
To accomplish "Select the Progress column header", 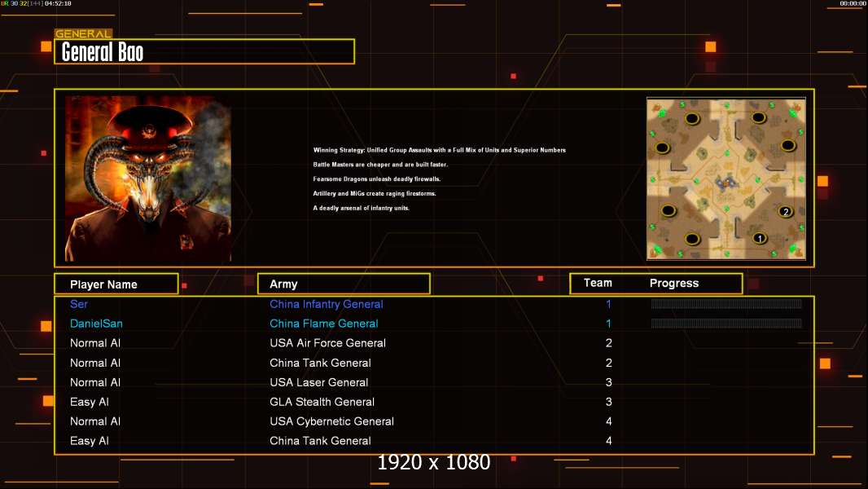I will click(674, 284).
